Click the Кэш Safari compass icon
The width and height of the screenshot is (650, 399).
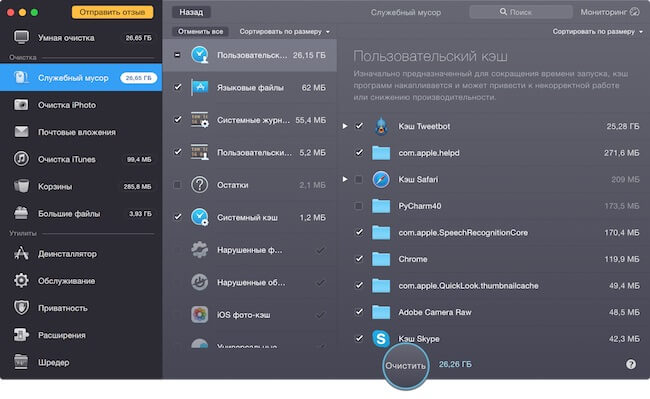click(381, 179)
